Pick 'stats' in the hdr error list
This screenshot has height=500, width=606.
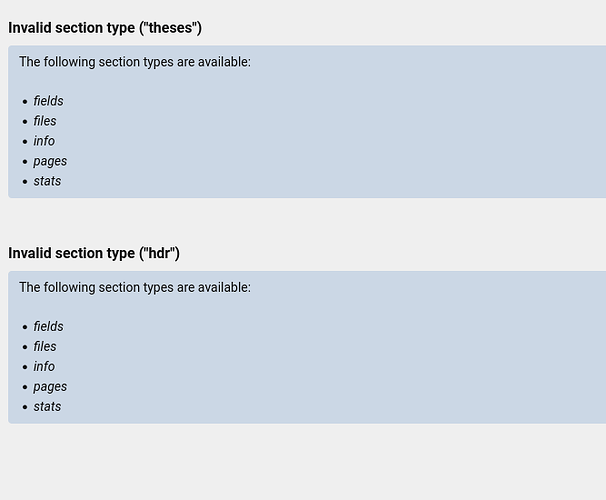(x=47, y=406)
